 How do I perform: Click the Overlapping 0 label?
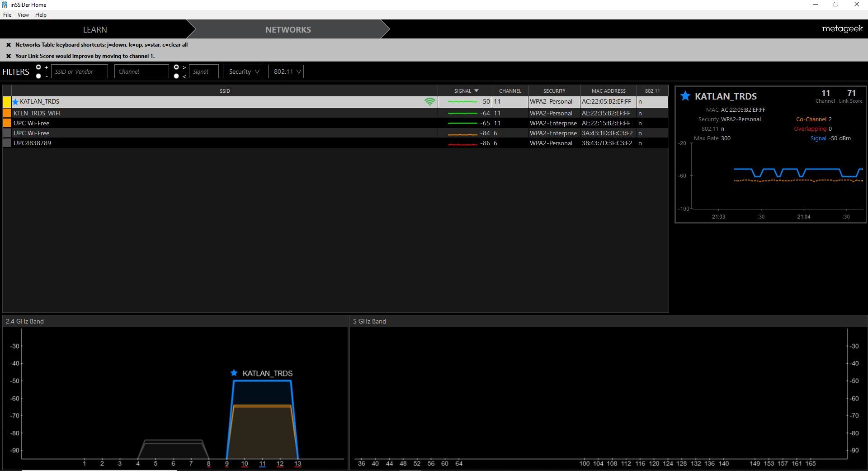tap(813, 129)
